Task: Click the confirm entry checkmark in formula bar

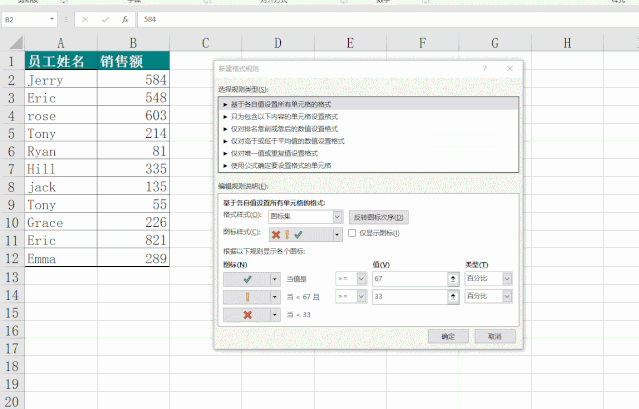Action: 105,19
